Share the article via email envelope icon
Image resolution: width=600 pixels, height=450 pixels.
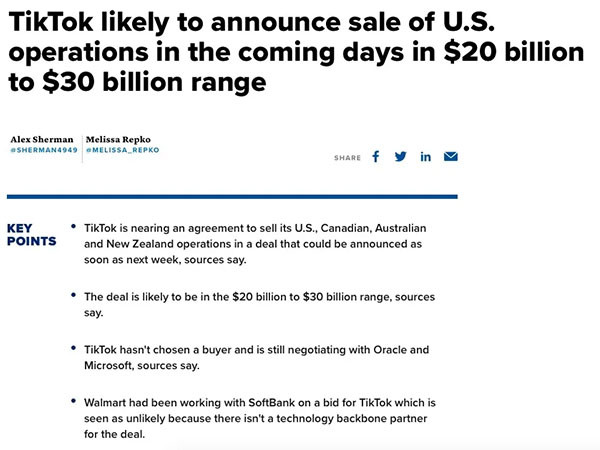pos(450,157)
